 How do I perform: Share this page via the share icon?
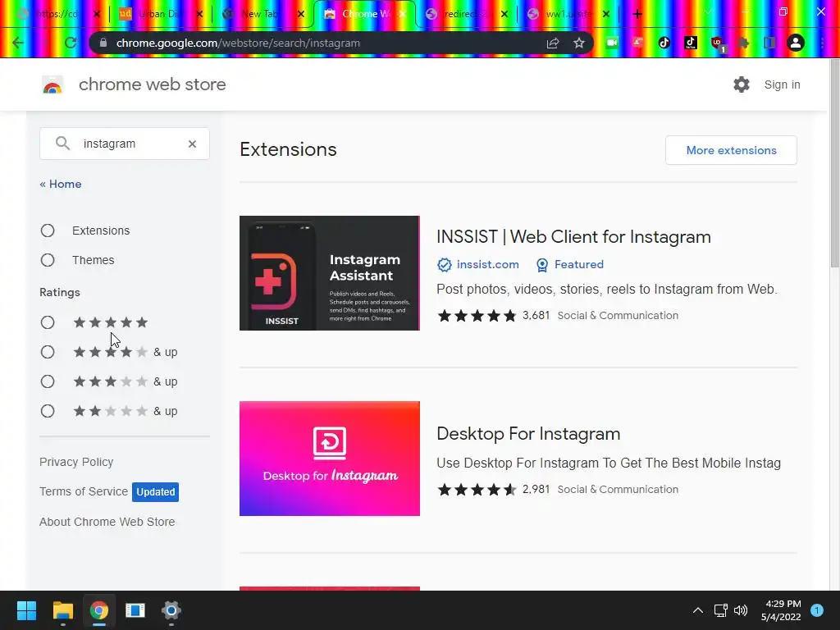tap(553, 43)
